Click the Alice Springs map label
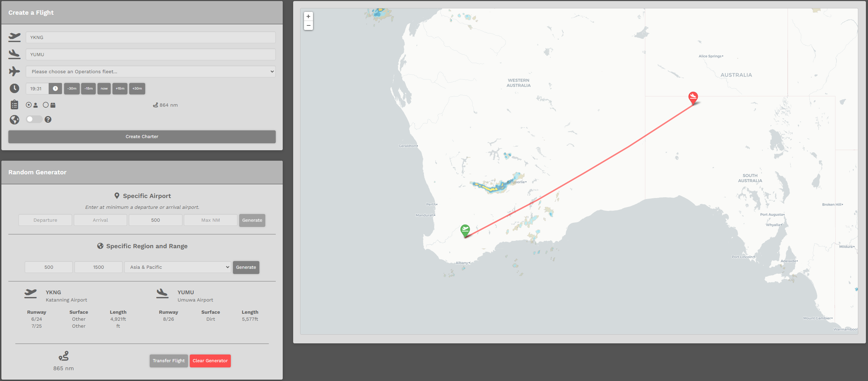 (x=710, y=56)
